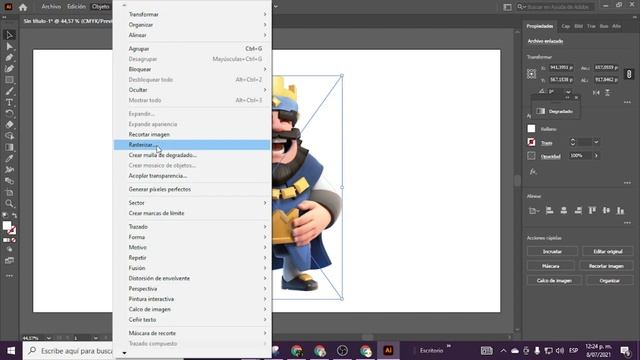Select the Paintbrush tool
The height and width of the screenshot is (360, 640).
point(9,91)
